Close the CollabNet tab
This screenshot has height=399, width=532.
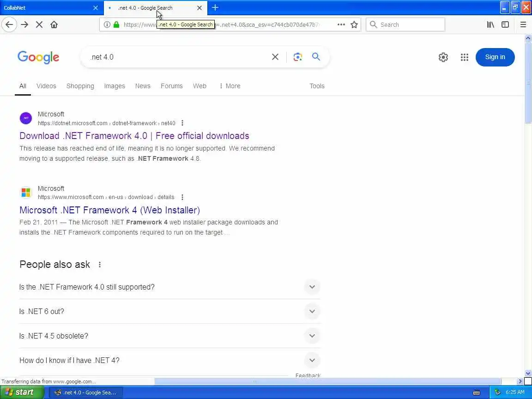coord(96,8)
